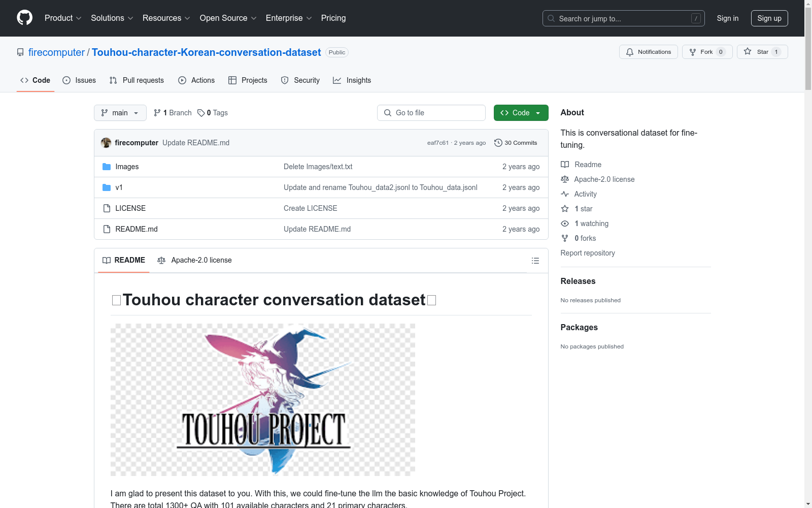
Task: Click the Touhou Project image in README
Action: pyautogui.click(x=263, y=400)
